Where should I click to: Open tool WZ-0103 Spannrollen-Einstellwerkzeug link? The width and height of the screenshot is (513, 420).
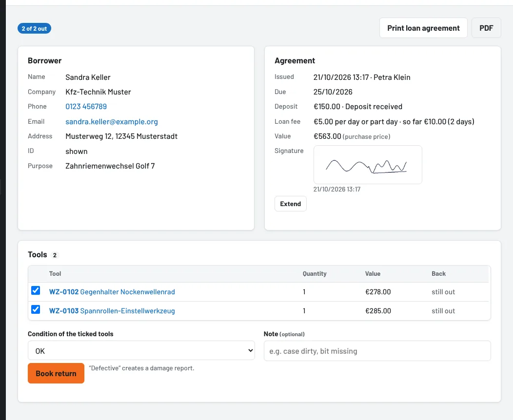pyautogui.click(x=112, y=311)
